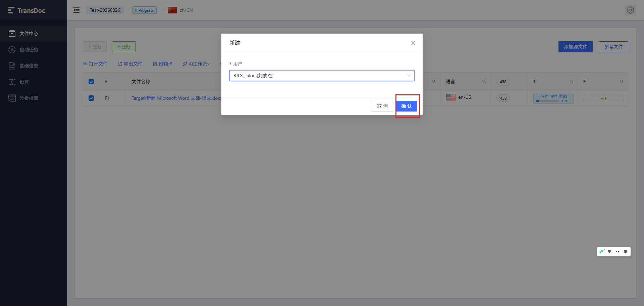Open 分析报告 in sidebar

click(34, 98)
